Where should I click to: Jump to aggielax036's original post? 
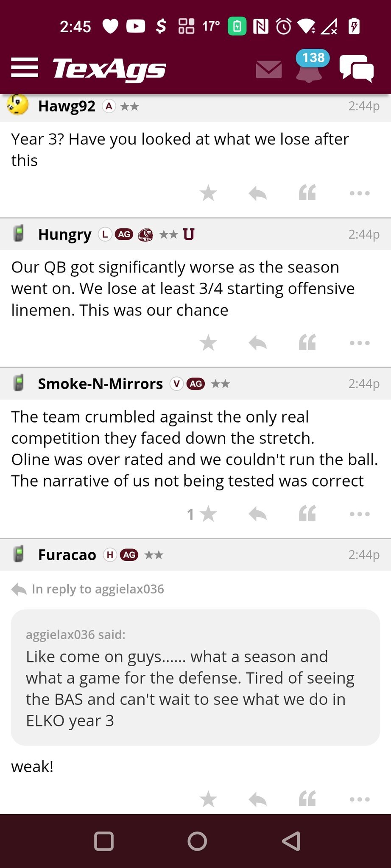click(x=98, y=589)
